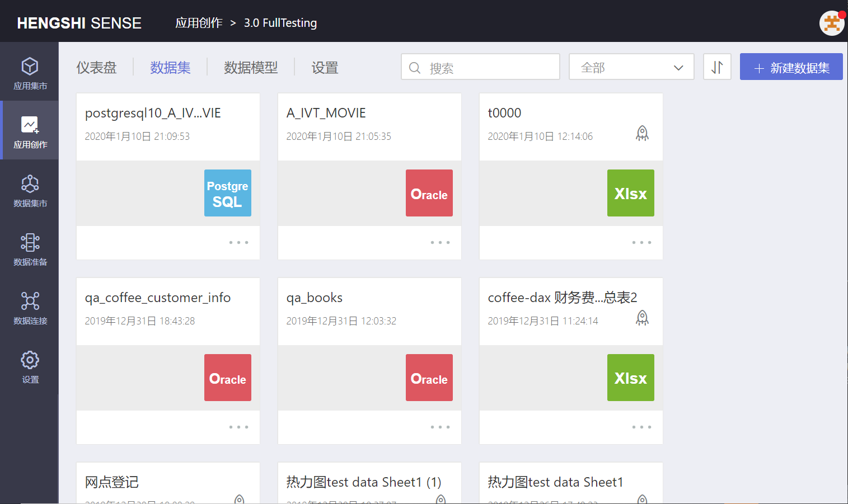Click the Oracle badge on qa_books card
Screen dimensions: 848x504
429,378
